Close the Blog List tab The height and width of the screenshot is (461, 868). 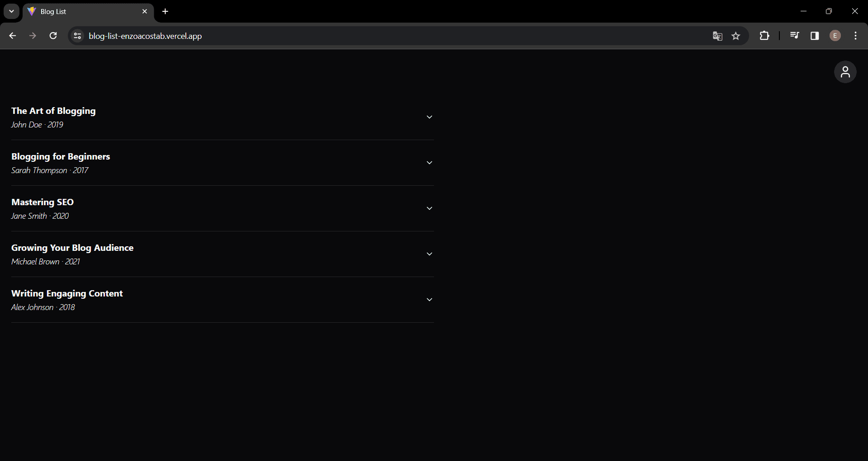(x=145, y=12)
